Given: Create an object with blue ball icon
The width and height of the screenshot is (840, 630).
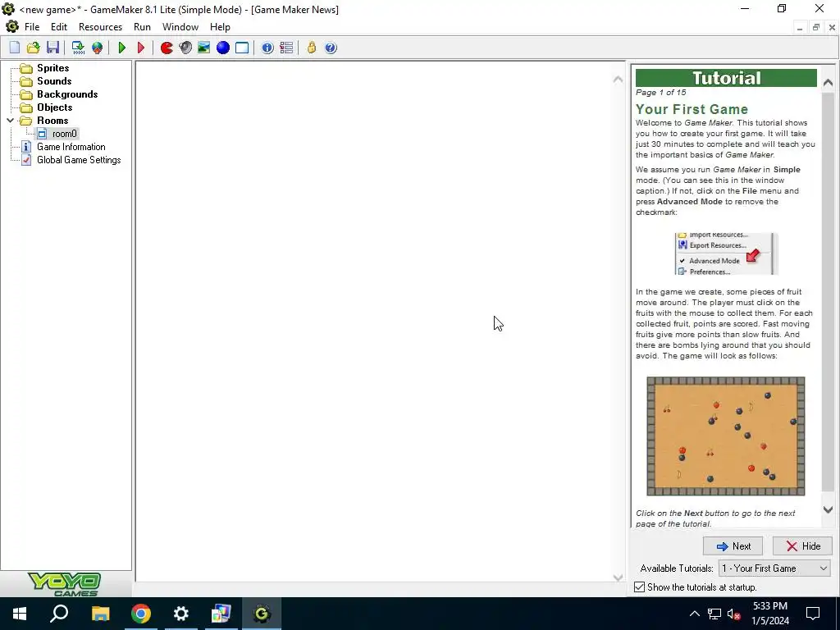Looking at the screenshot, I should point(223,48).
